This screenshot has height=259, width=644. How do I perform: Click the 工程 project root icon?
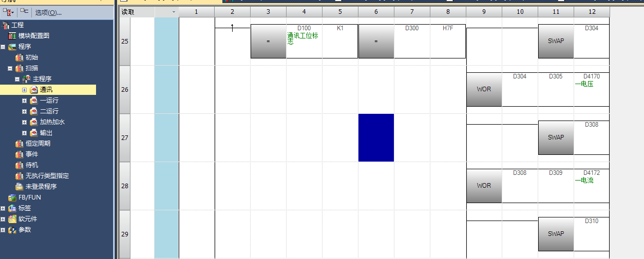(x=6, y=25)
